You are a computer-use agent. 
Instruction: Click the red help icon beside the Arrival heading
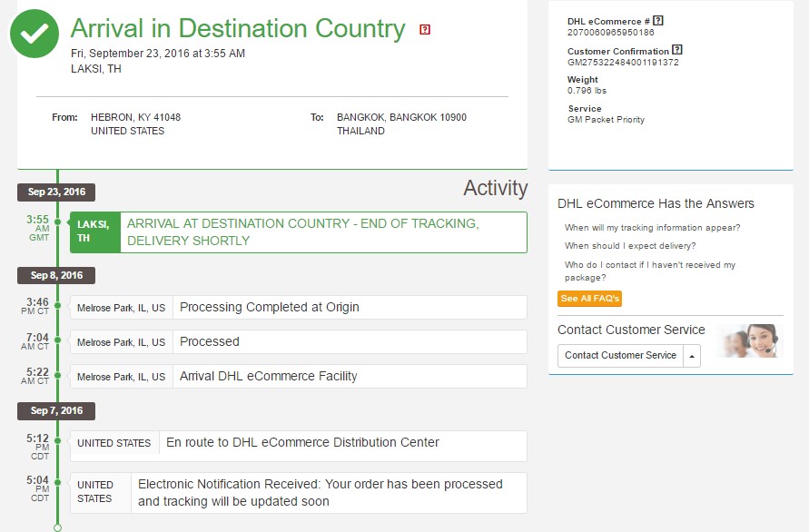coord(425,29)
